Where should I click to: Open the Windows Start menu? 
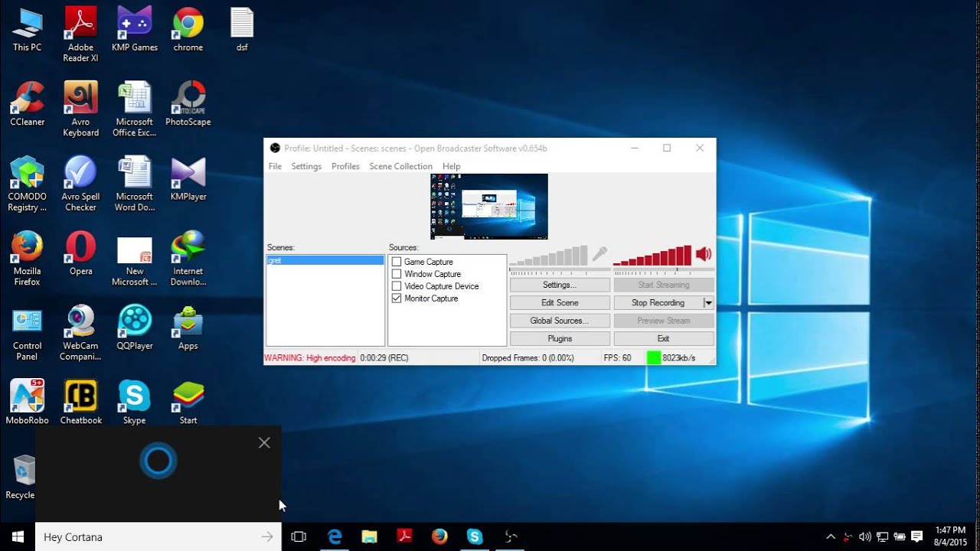pos(18,537)
